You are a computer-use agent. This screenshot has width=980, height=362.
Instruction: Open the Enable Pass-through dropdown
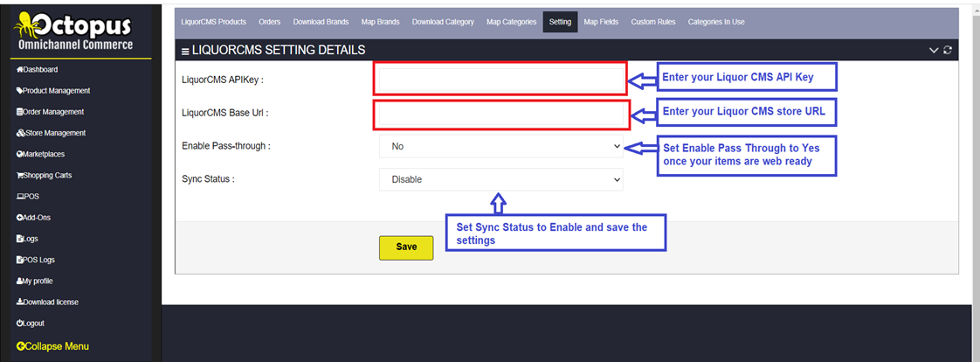click(500, 146)
